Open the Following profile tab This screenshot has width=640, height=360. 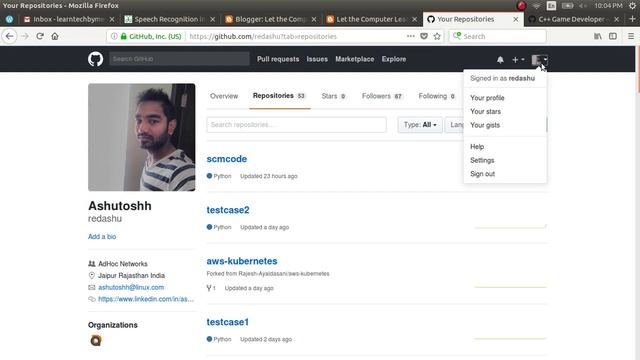tap(437, 96)
